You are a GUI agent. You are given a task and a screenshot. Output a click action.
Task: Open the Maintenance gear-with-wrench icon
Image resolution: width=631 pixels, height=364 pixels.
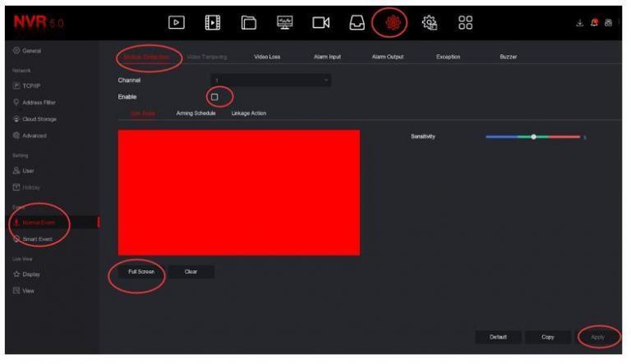[430, 22]
